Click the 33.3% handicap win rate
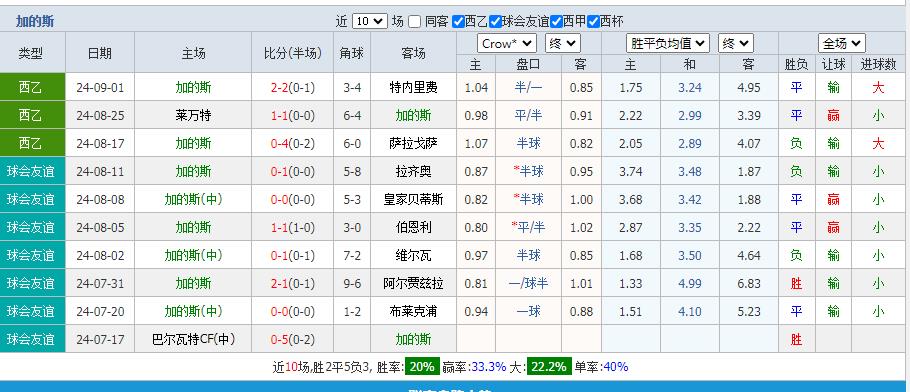This screenshot has width=910, height=392. coord(489,367)
